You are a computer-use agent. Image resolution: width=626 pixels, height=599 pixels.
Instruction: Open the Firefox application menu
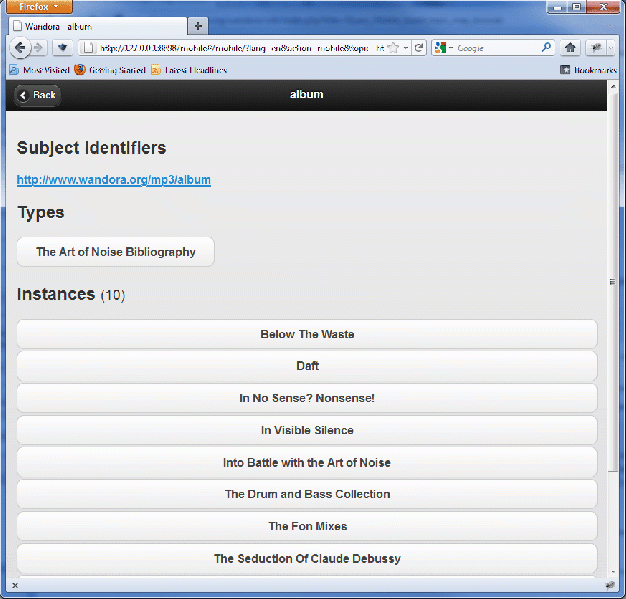click(39, 7)
